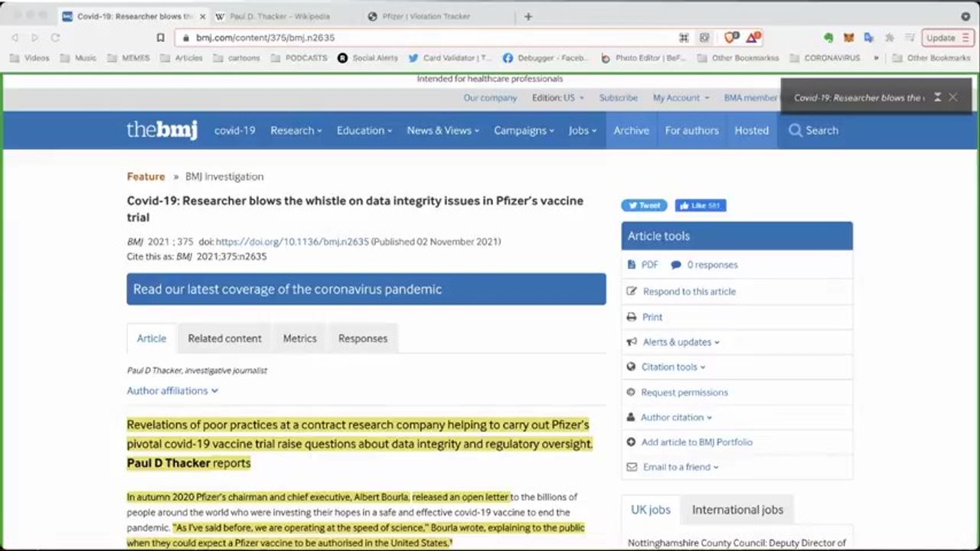
Task: Click the Tweet button
Action: [644, 205]
